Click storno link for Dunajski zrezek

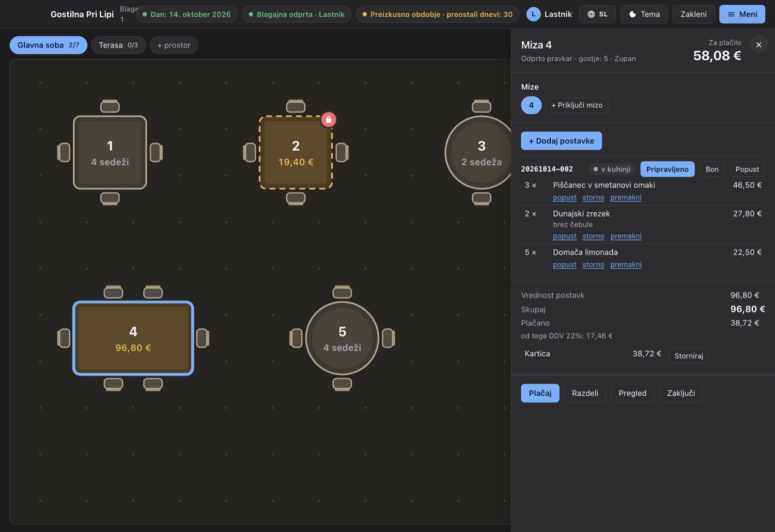click(593, 236)
